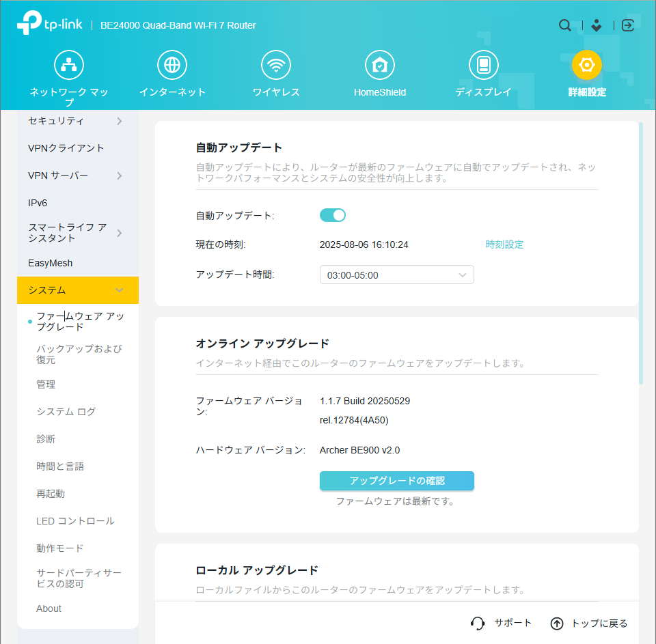656x644 pixels.
Task: Select EasyMesh in sidebar
Action: [50, 263]
